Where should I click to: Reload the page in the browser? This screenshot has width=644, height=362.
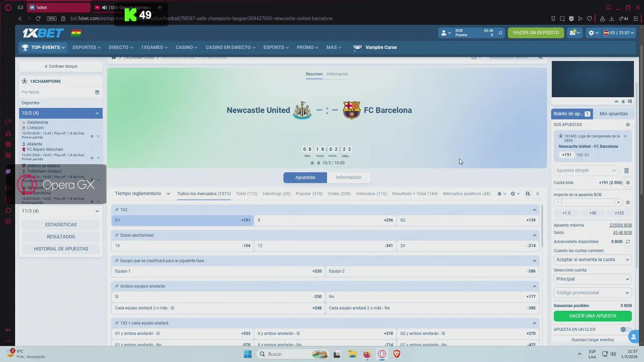[x=38, y=19]
